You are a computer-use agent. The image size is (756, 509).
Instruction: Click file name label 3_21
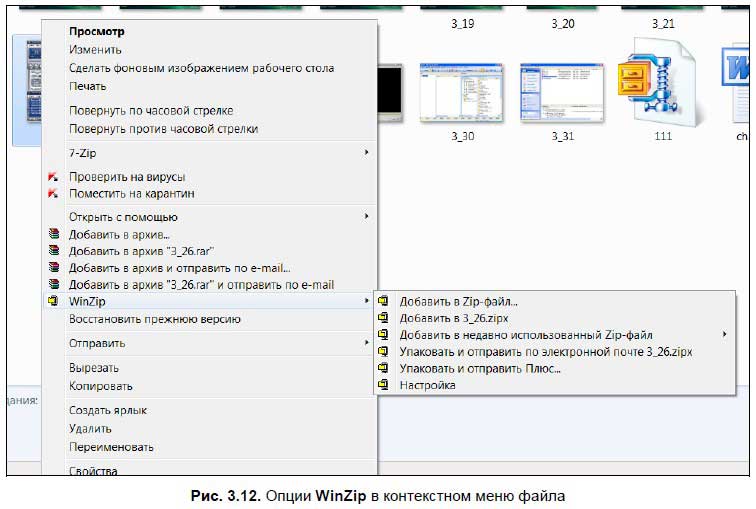(x=663, y=24)
